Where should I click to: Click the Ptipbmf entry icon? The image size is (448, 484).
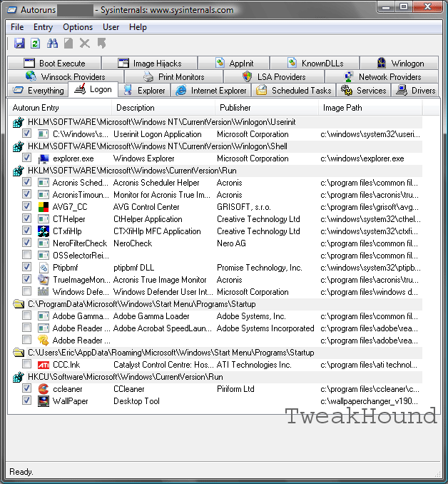44,268
